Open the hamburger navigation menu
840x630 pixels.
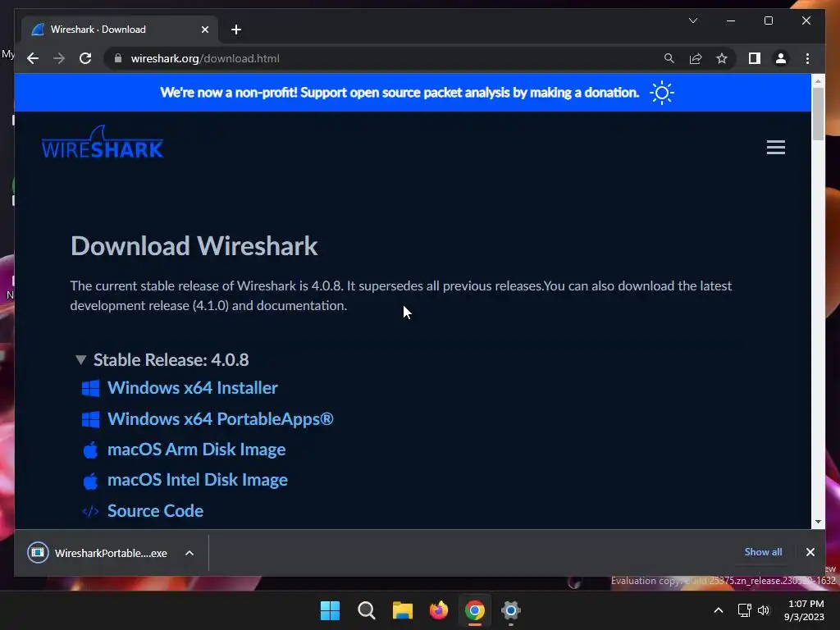(775, 148)
